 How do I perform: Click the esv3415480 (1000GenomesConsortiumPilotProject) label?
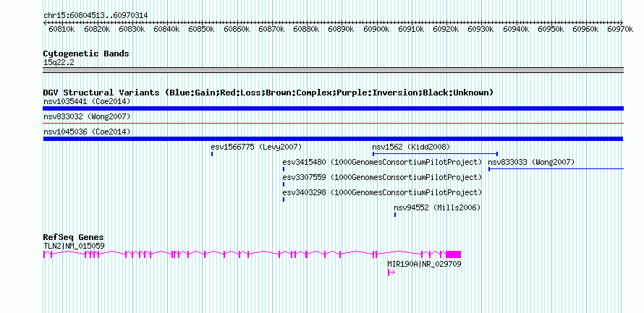[x=382, y=162]
